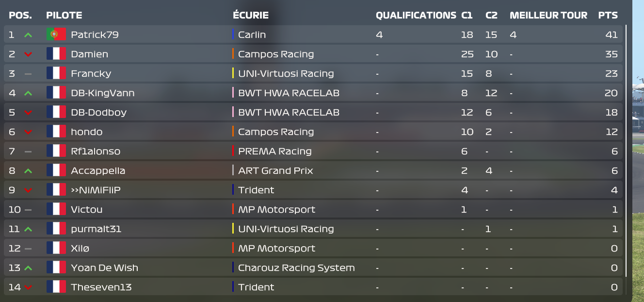
Task: Click the blue Carlin team color bar
Action: coord(233,34)
